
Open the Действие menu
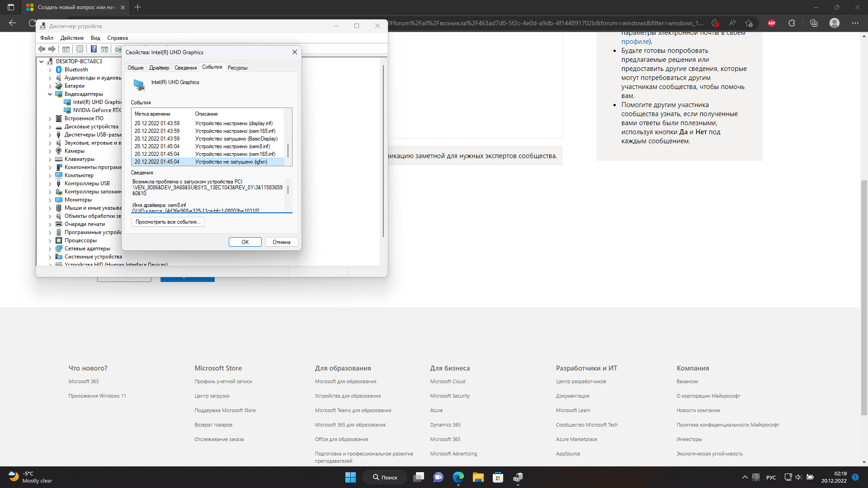point(72,38)
